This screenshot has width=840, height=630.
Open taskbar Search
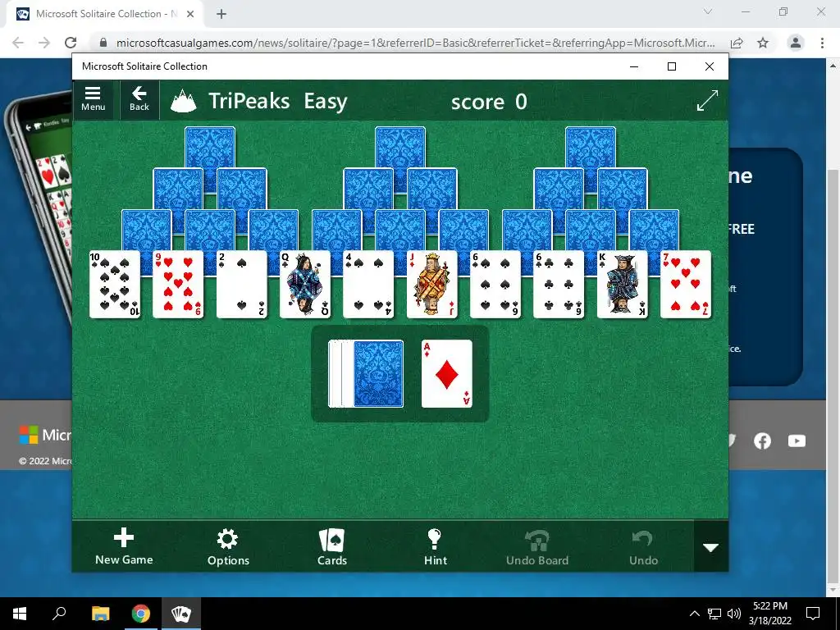pos(59,614)
